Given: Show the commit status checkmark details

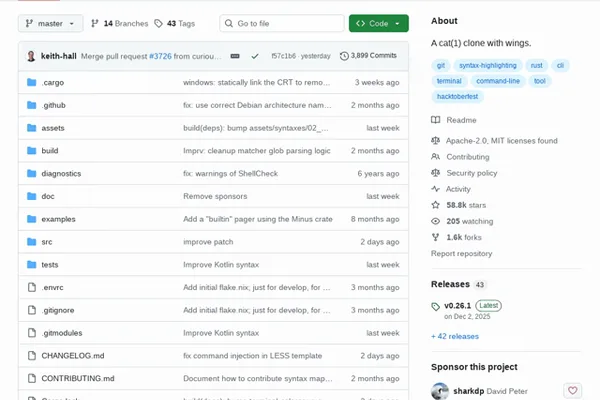Looking at the screenshot, I should [x=255, y=56].
